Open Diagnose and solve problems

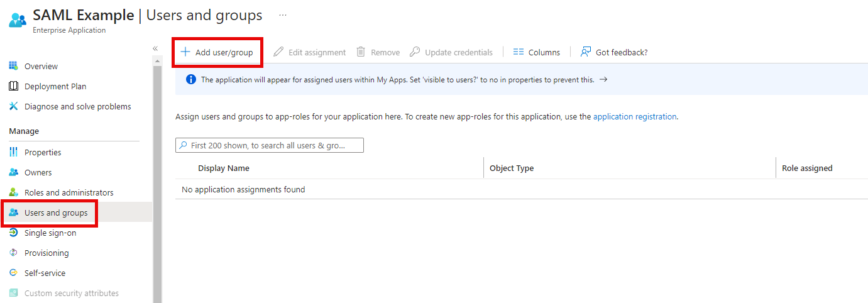tap(77, 106)
